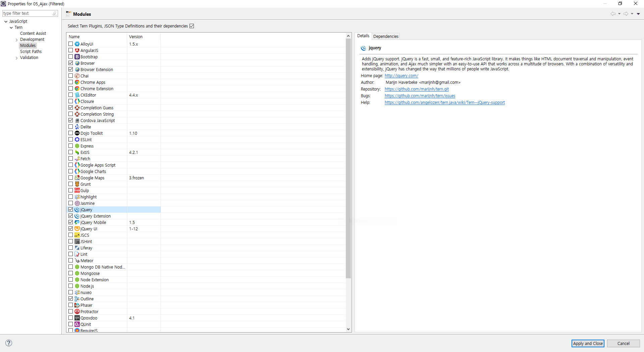Click the AngularJS module icon
Screen dimensions: 644x352
click(77, 50)
